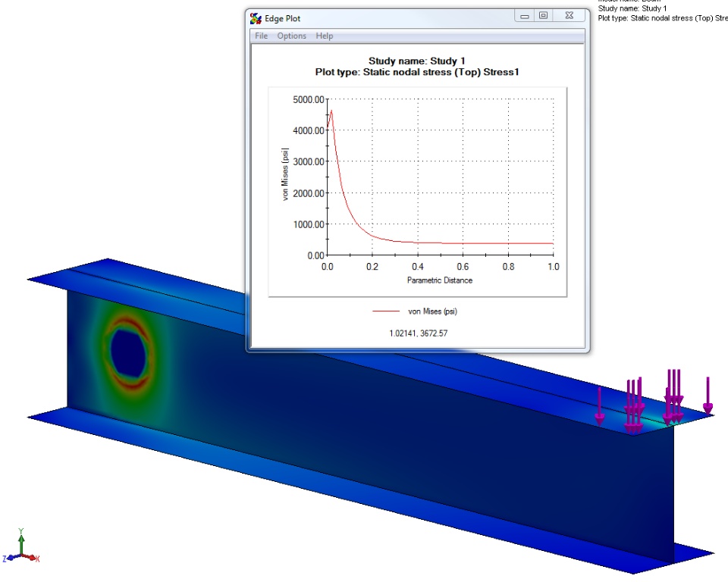This screenshot has width=728, height=582.
Task: Click 'Plot type: Static nodal stress (Top) Stress1' chart subtitle
Action: (417, 72)
